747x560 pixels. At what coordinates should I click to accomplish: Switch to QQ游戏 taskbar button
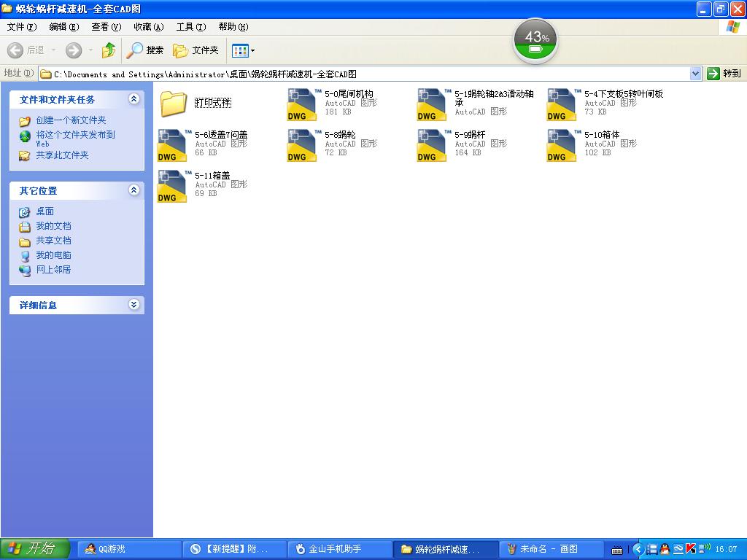tap(129, 549)
